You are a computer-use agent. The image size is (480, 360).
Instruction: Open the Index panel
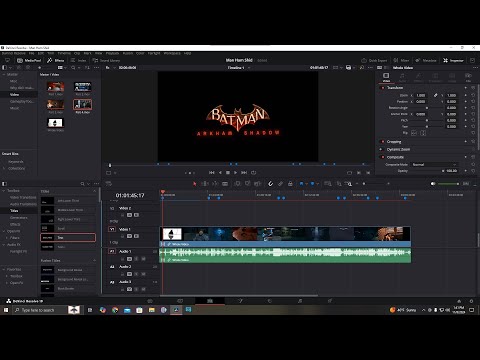[79, 60]
